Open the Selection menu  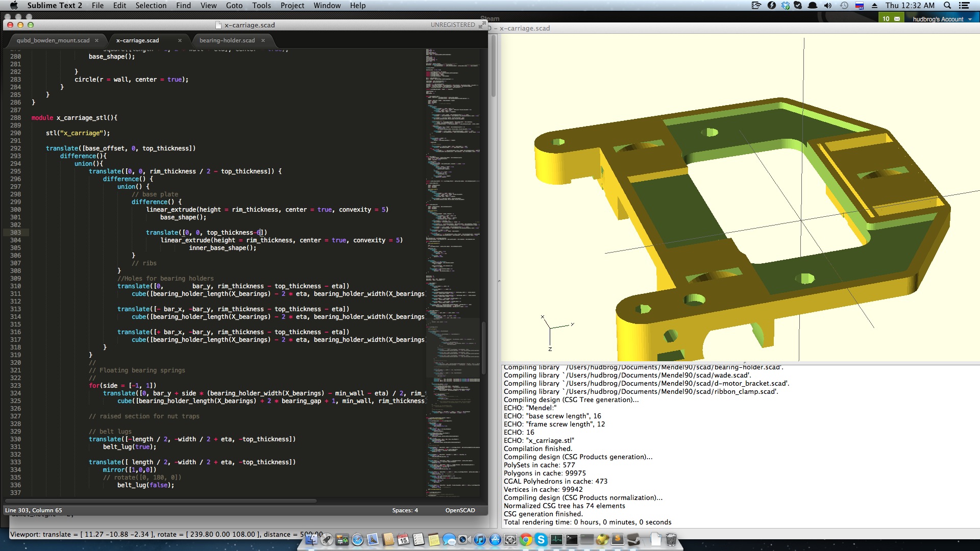[151, 6]
